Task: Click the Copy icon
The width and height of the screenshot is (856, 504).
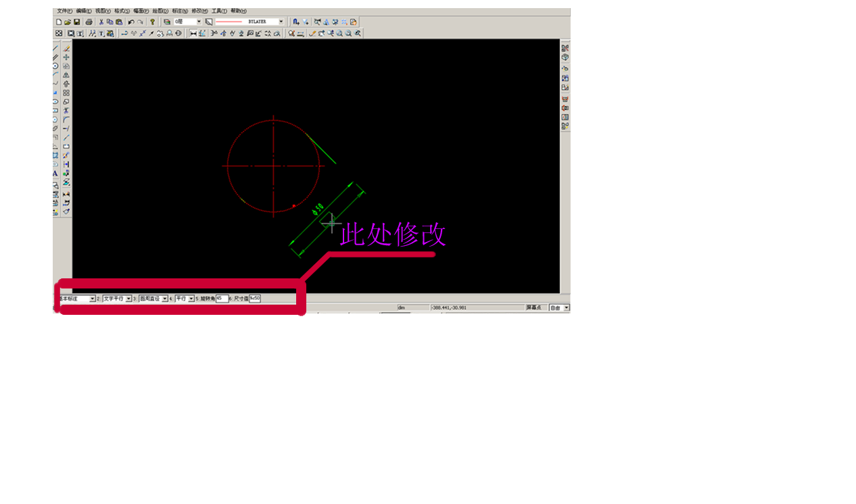Action: [110, 22]
